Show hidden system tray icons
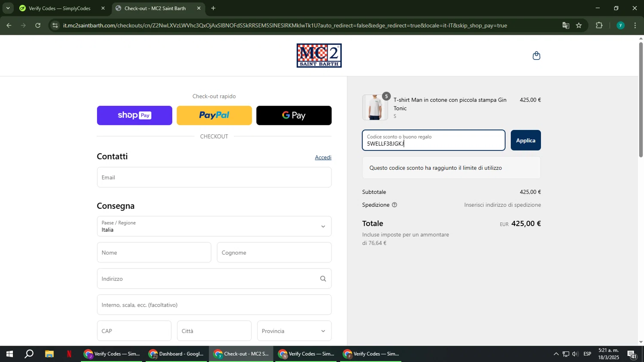The image size is (644, 362). [x=556, y=354]
